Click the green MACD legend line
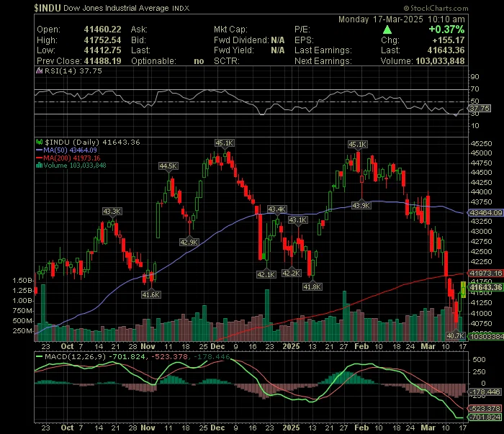Screen dimensions: 504x434 tap(39, 356)
